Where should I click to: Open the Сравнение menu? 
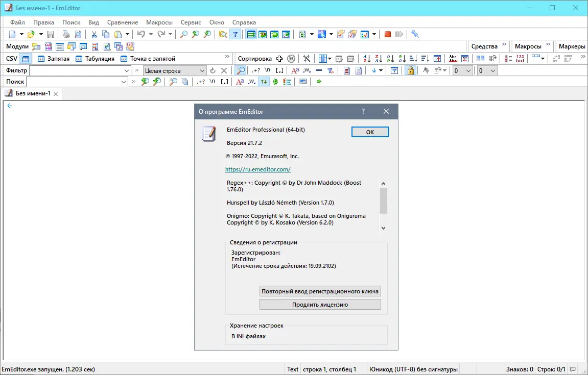(x=122, y=22)
